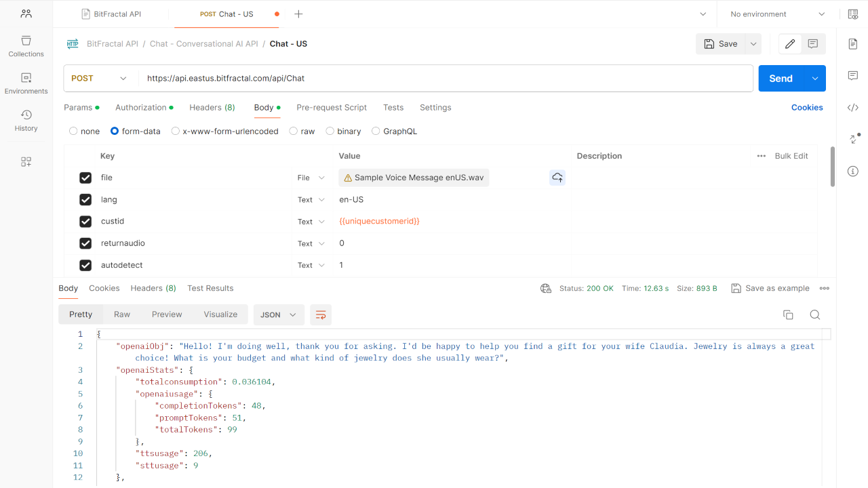Switch to the Tests tab
Image resolution: width=868 pixels, height=488 pixels.
393,107
